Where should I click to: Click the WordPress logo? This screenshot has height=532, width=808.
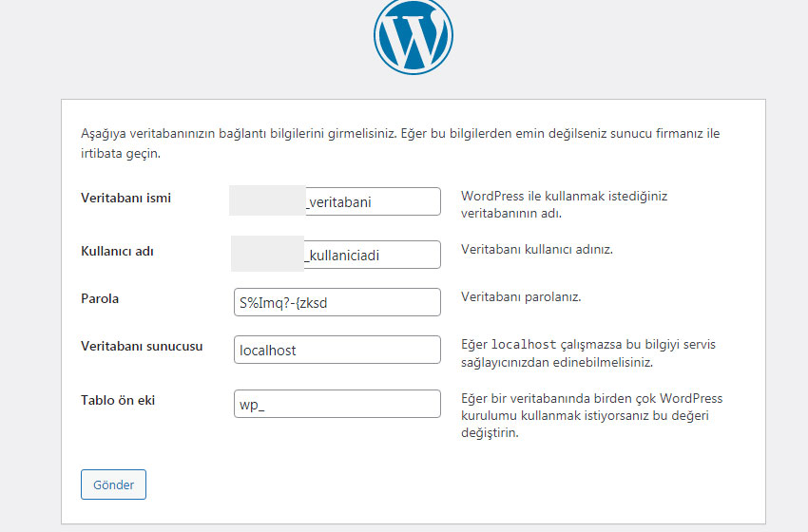[x=414, y=35]
